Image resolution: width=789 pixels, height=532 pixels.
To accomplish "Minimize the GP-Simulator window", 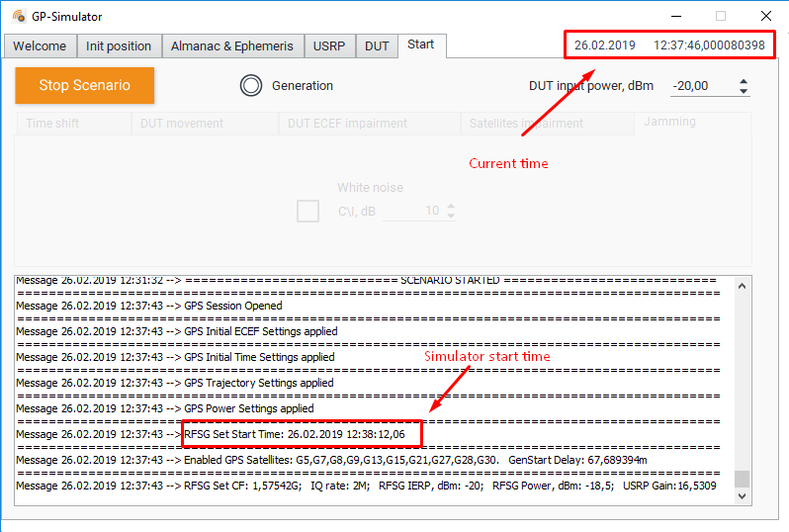I will (675, 17).
